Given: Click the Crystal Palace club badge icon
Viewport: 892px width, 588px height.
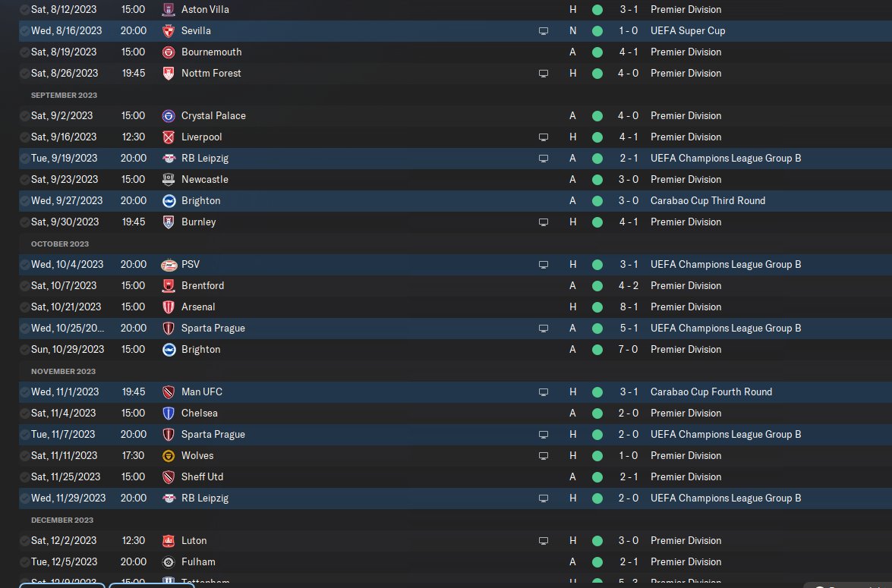Looking at the screenshot, I should click(x=169, y=116).
